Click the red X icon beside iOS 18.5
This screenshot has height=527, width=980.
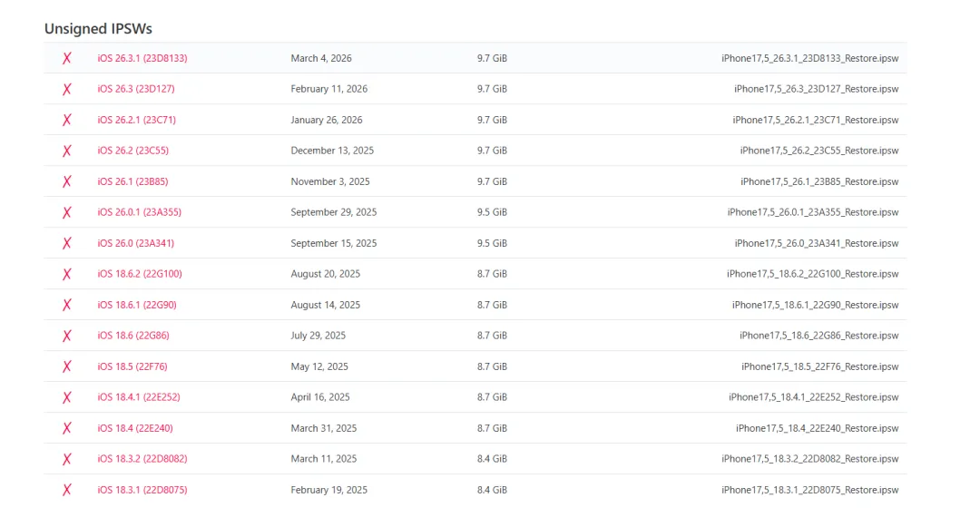click(x=67, y=366)
